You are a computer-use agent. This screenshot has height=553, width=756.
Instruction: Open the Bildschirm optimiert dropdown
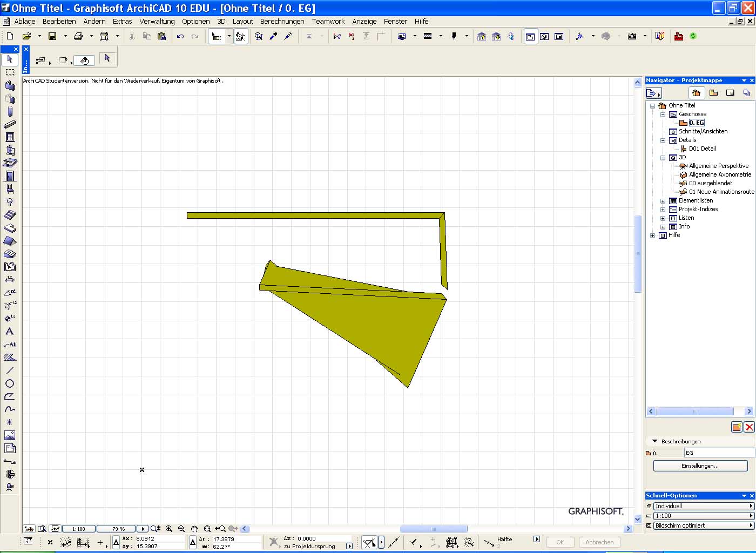(x=704, y=525)
